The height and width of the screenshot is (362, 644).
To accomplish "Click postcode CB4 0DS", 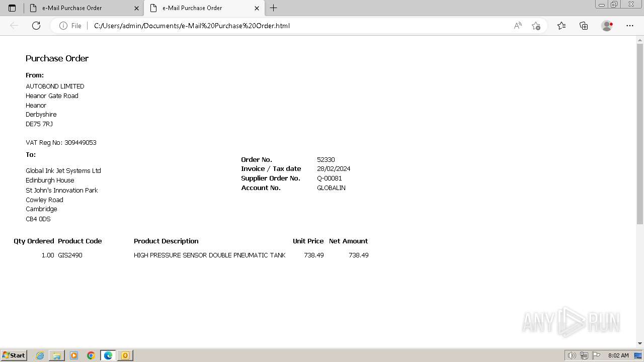I will pyautogui.click(x=38, y=219).
